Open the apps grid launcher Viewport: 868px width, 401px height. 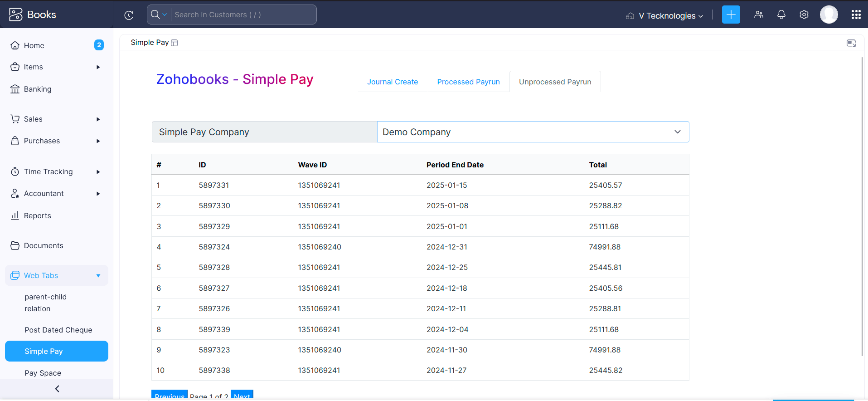point(856,15)
